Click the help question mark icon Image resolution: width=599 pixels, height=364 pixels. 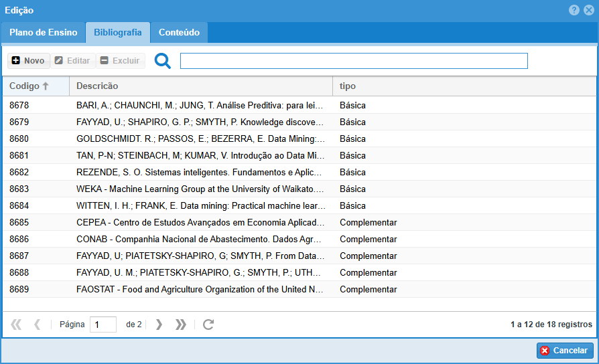point(574,11)
